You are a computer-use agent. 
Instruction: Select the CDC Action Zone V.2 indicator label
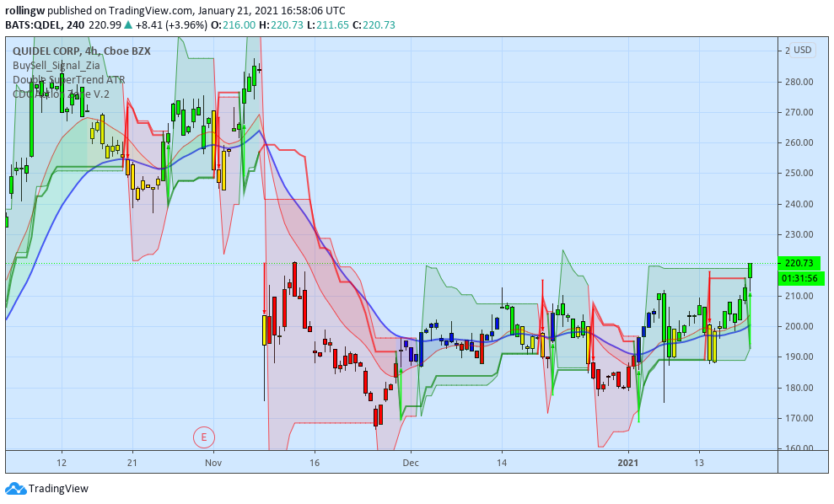coord(62,94)
